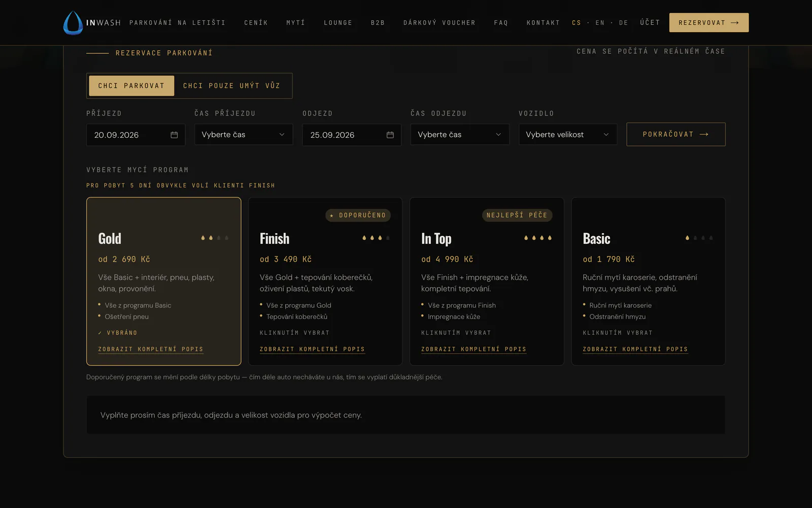The image size is (812, 508).
Task: Open the Čas příjezdu time dropdown
Action: click(244, 135)
